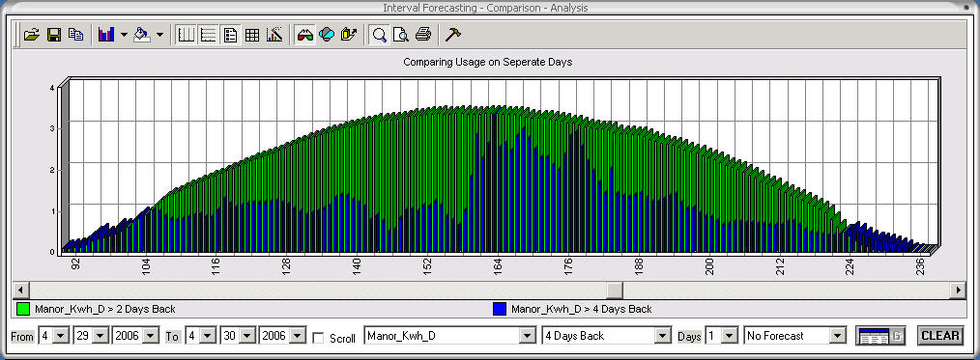This screenshot has height=360, width=980.
Task: Click the Open file folder icon
Action: (31, 35)
